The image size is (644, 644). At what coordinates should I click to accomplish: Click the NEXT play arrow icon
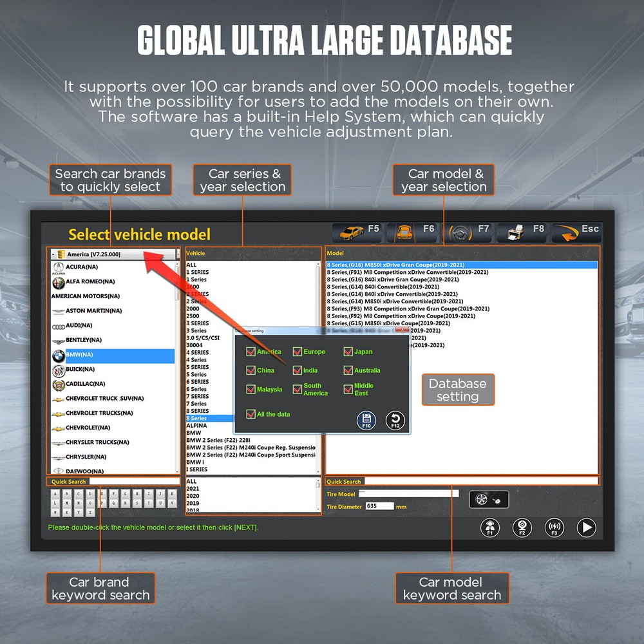586,528
